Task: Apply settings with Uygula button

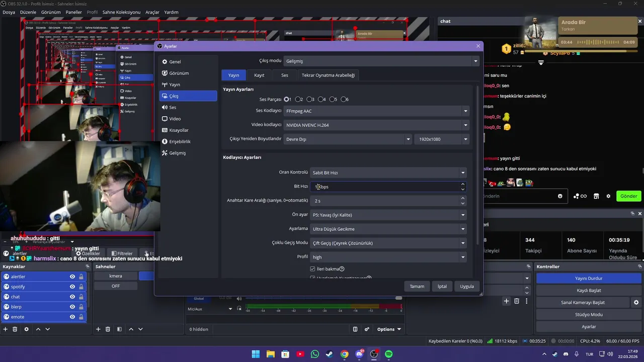Action: coord(467,286)
